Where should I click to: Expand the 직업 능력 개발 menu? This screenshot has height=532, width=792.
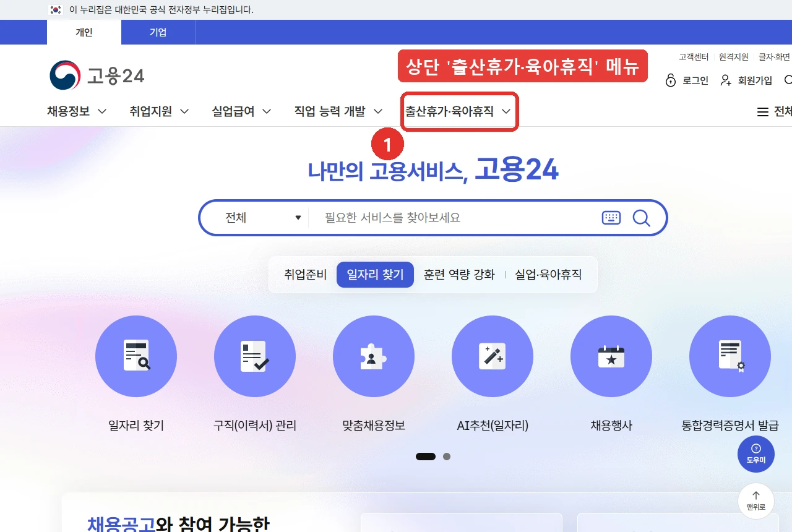tap(338, 112)
